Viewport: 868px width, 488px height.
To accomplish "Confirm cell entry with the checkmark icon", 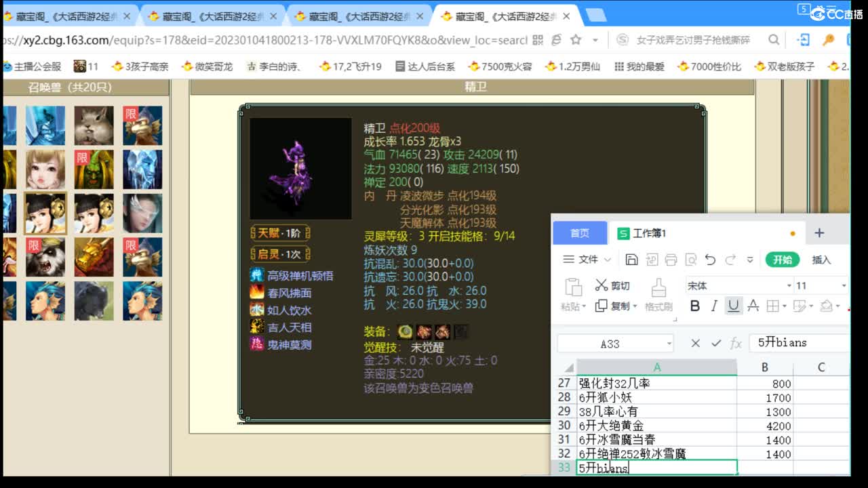I will pos(716,344).
